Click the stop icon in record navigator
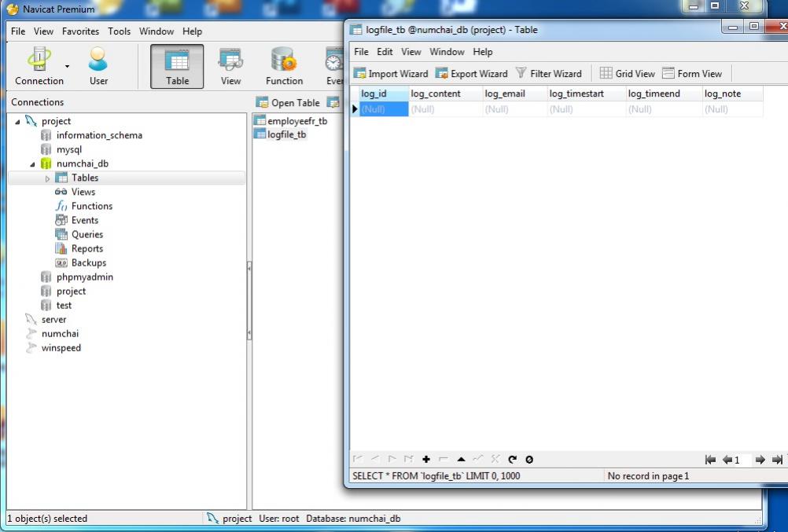 pos(529,460)
